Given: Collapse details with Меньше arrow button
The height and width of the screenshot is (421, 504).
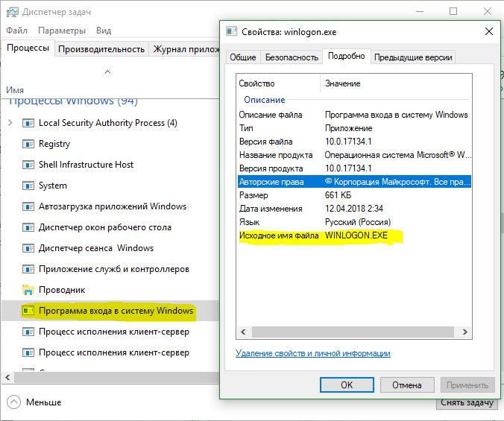Looking at the screenshot, I should (x=13, y=402).
